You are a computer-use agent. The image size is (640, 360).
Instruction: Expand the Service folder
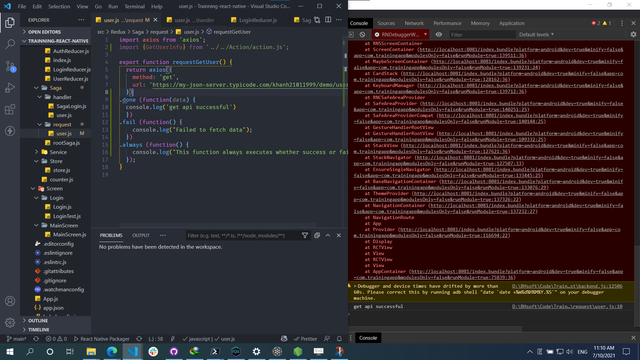tap(58, 152)
